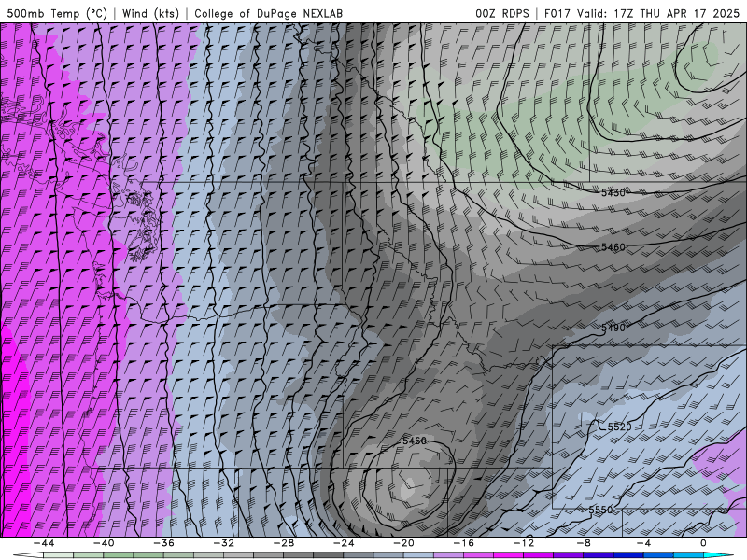Click the 5520 height contour label
This screenshot has height=560, width=747.
pos(619,427)
